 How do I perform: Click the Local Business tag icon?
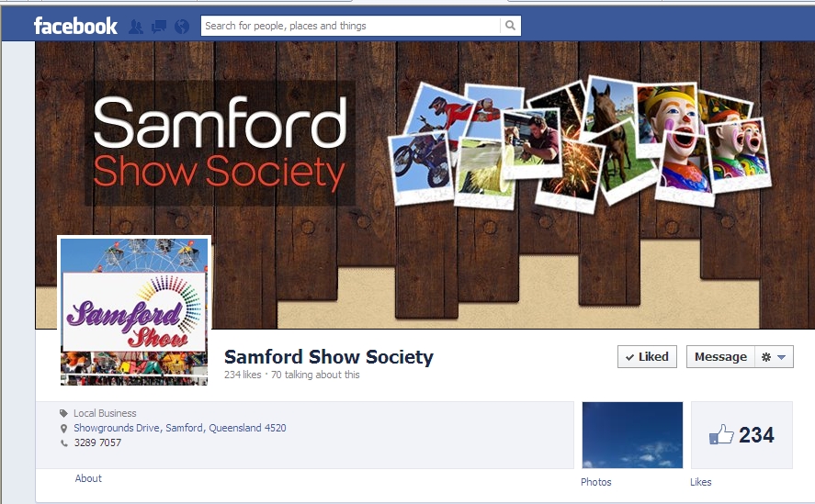(63, 414)
